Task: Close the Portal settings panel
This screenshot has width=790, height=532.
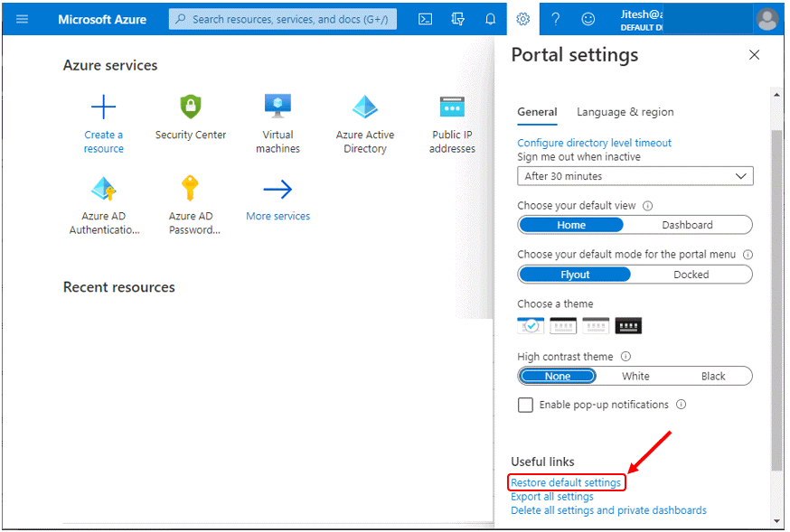Action: click(x=754, y=55)
